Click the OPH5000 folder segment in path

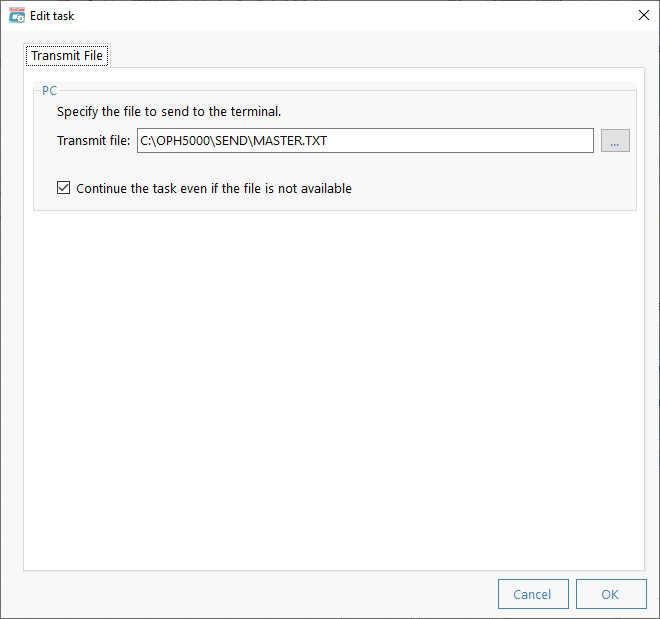pos(183,141)
